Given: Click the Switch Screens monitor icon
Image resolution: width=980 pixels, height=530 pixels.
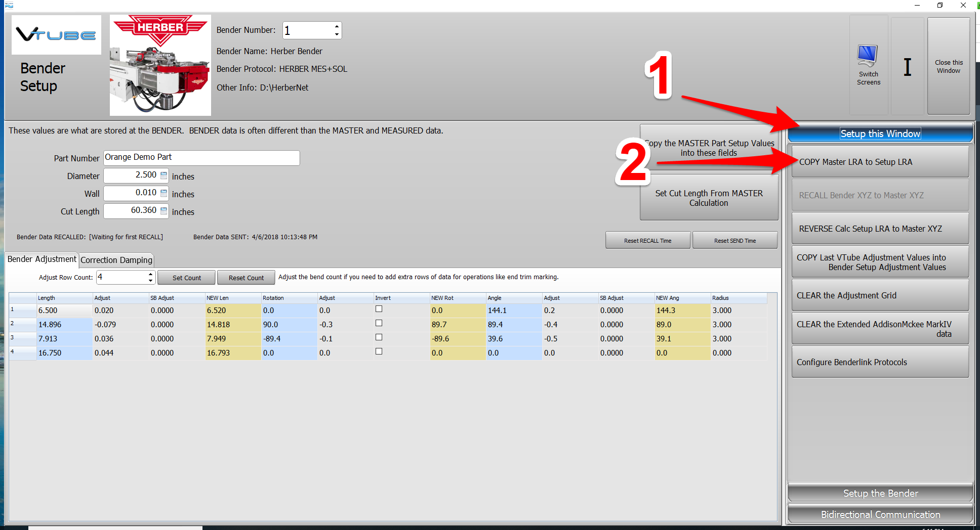Looking at the screenshot, I should pyautogui.click(x=868, y=57).
